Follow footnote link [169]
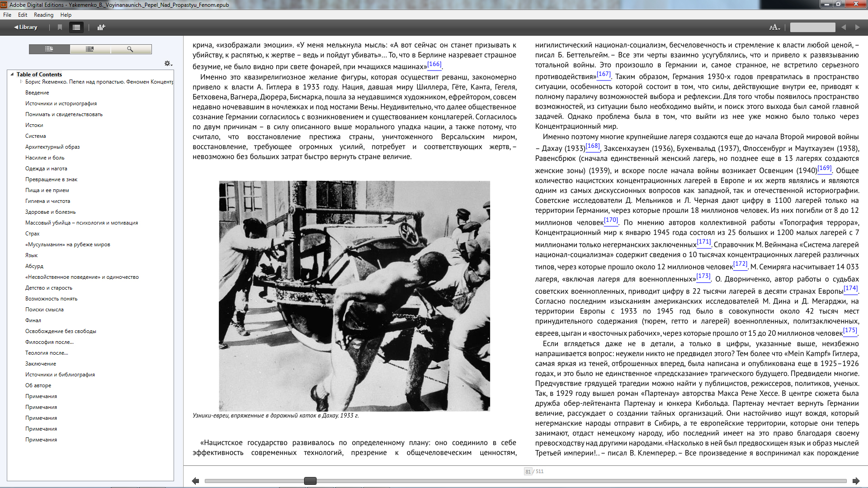The height and width of the screenshot is (488, 868). coord(825,168)
